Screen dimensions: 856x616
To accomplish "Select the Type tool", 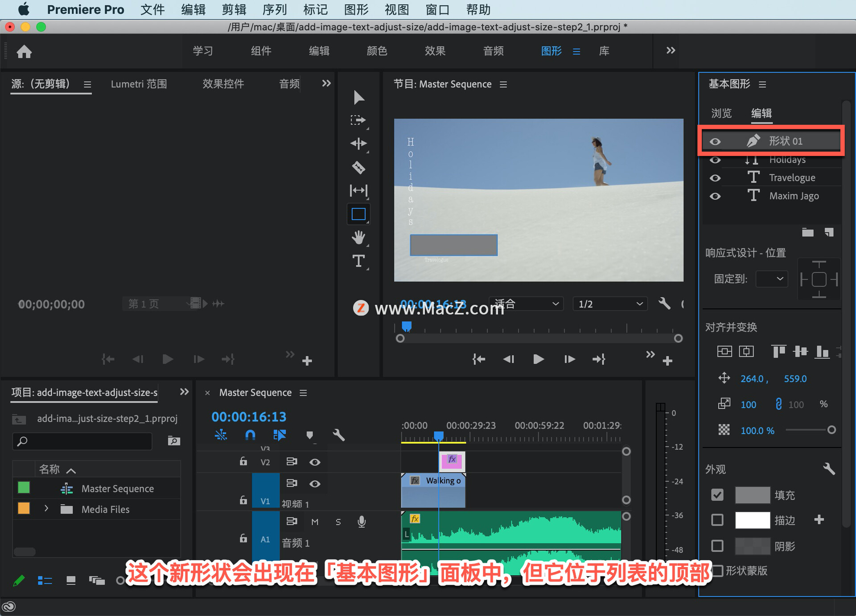I will [x=358, y=261].
